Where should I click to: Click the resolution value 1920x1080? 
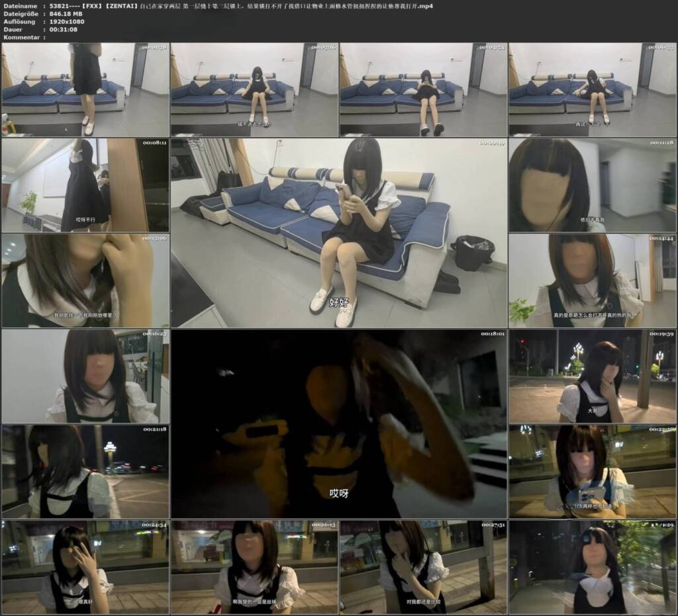tap(67, 22)
